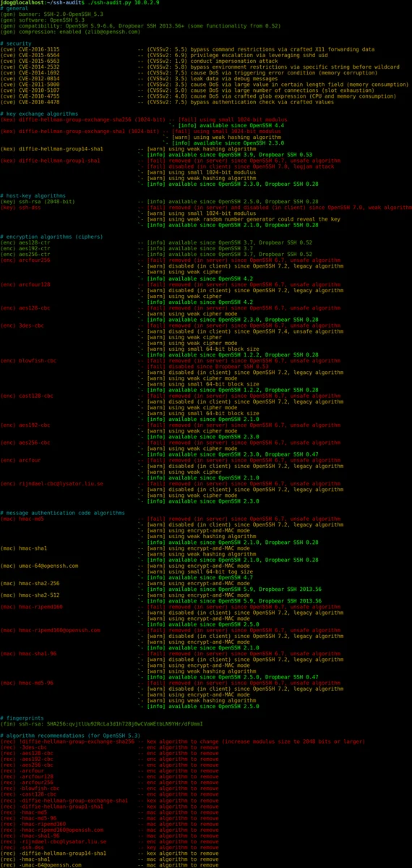Click the 'jdog@localhost' shell prompt
Viewport: 412px width, 868px height.
(x=22, y=3)
